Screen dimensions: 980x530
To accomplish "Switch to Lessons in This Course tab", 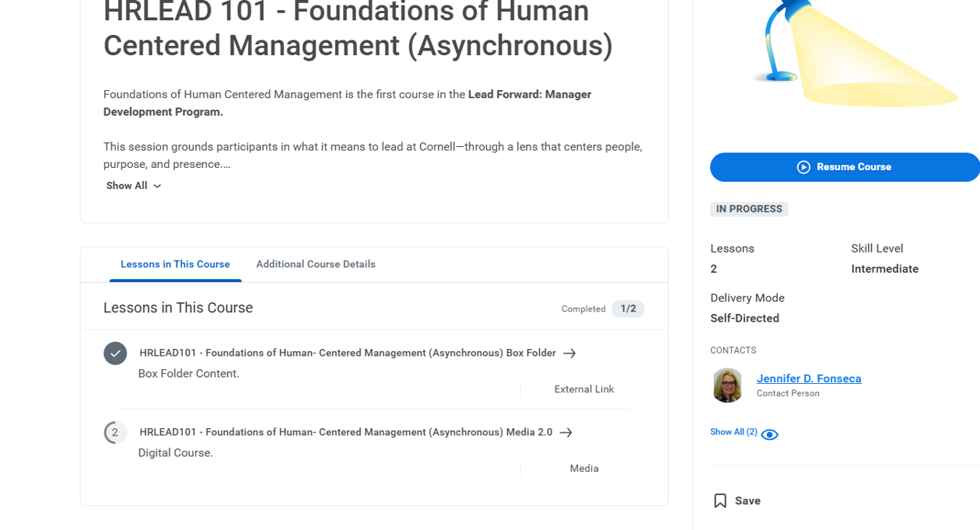I will (x=175, y=264).
